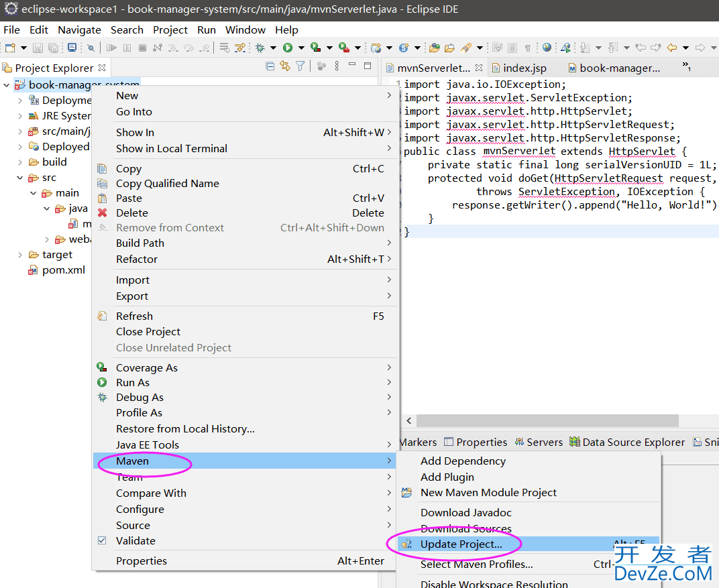Click the Back navigation arrow icon
The image size is (719, 588).
[672, 48]
